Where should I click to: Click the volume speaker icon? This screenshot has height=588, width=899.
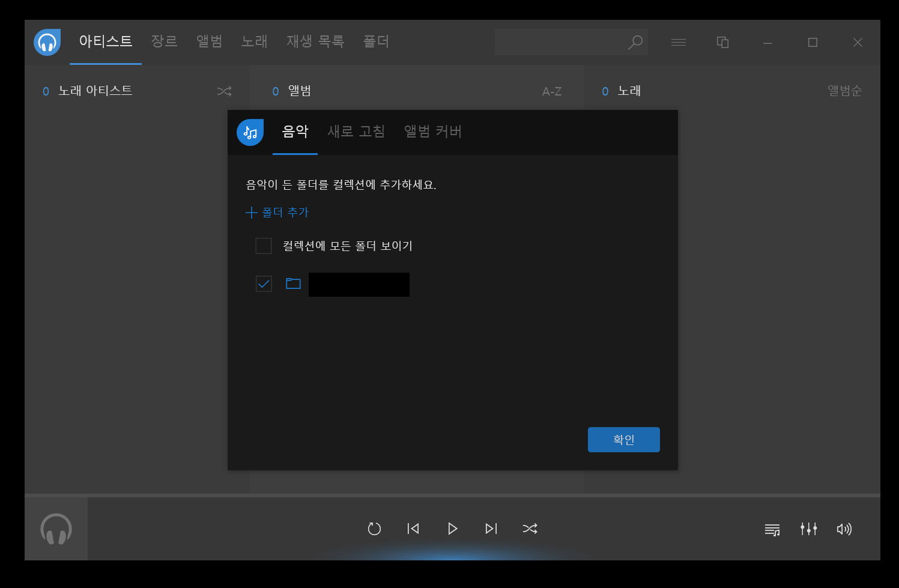(x=844, y=529)
